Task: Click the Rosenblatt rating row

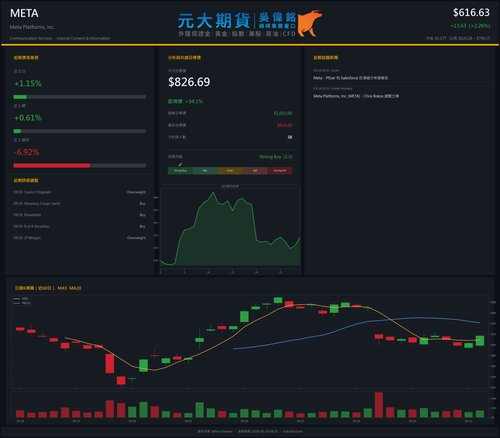Action: (80, 215)
